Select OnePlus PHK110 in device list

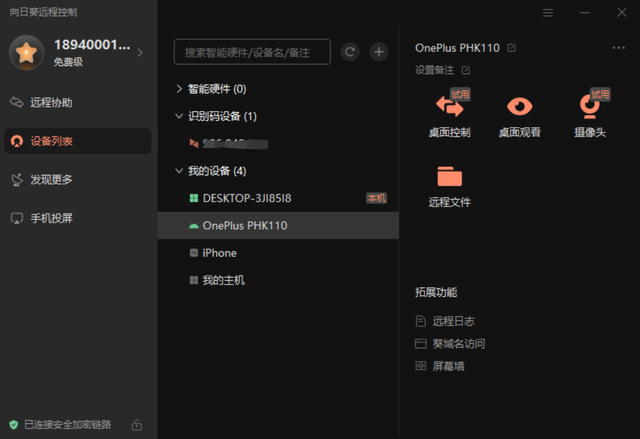tap(278, 226)
